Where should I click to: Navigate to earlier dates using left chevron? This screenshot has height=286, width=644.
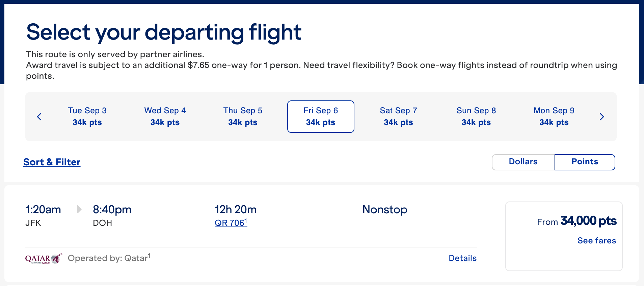[39, 116]
